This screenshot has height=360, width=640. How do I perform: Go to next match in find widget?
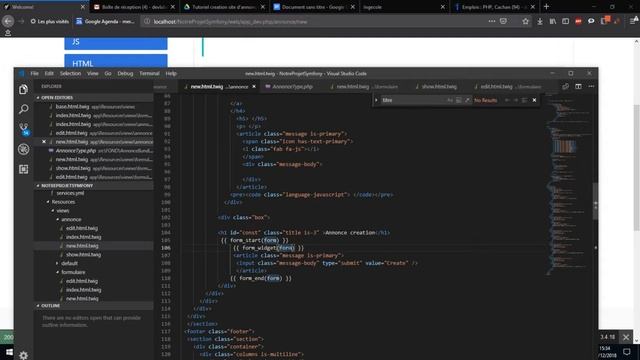[516, 100]
